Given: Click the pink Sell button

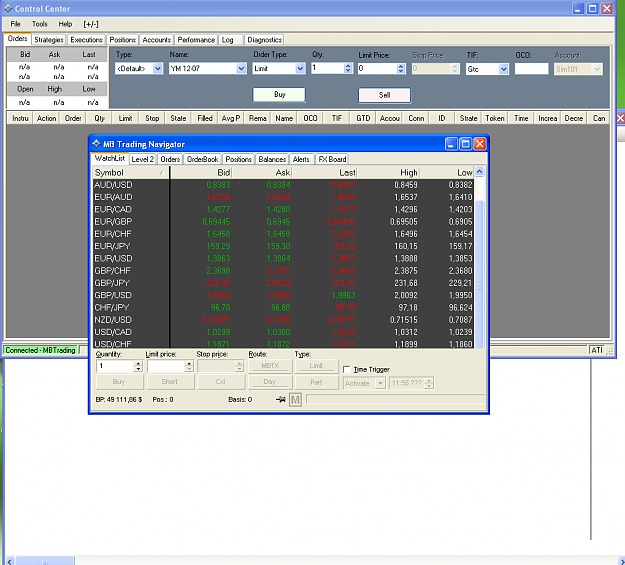Looking at the screenshot, I should [384, 95].
